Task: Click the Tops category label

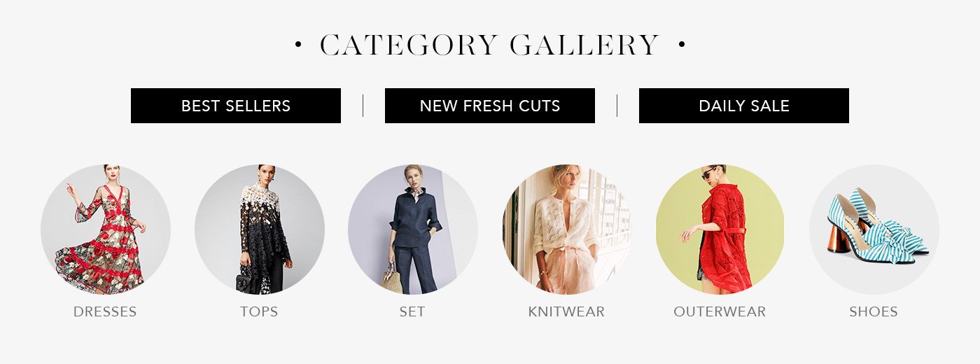Action: tap(259, 311)
